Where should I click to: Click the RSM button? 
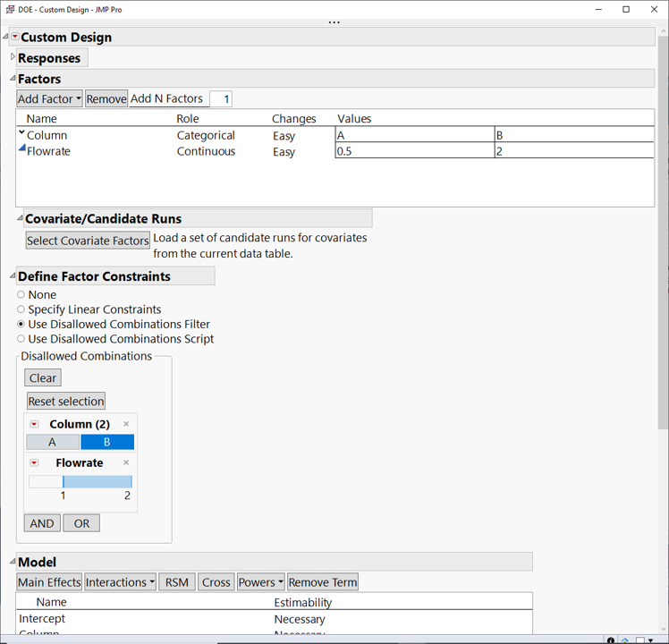coord(176,582)
